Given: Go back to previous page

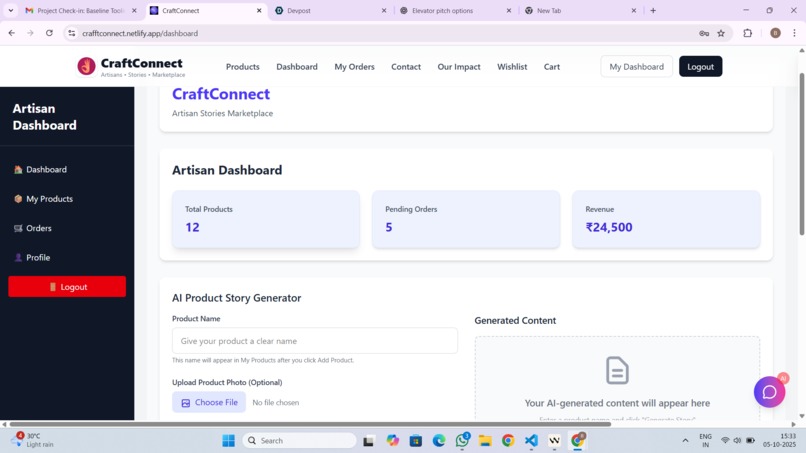Looking at the screenshot, I should point(11,33).
